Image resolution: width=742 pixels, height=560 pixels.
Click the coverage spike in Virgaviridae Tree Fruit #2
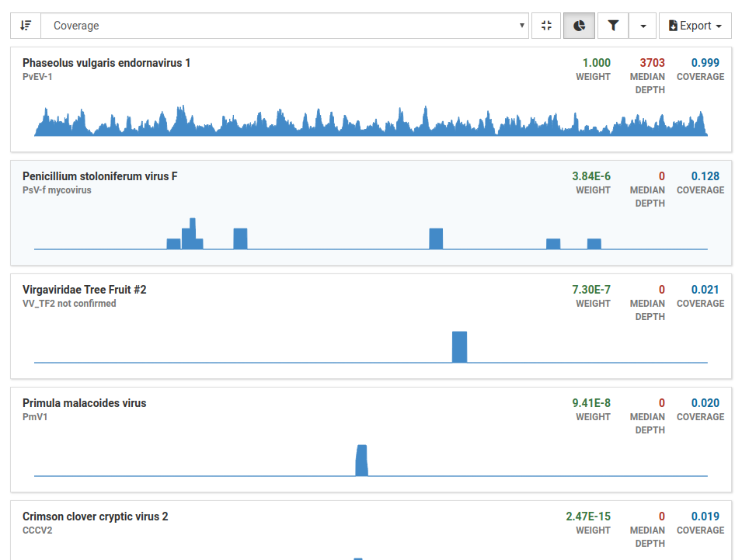pos(460,345)
